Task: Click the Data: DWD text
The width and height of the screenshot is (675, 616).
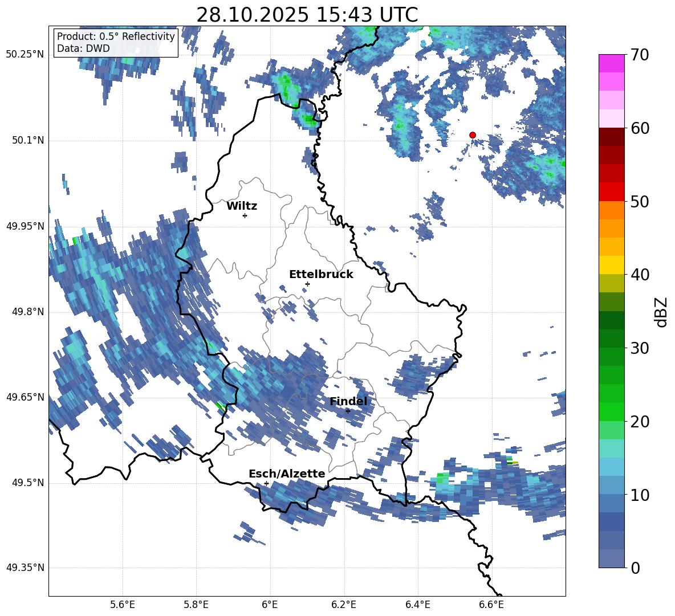Action: click(83, 48)
